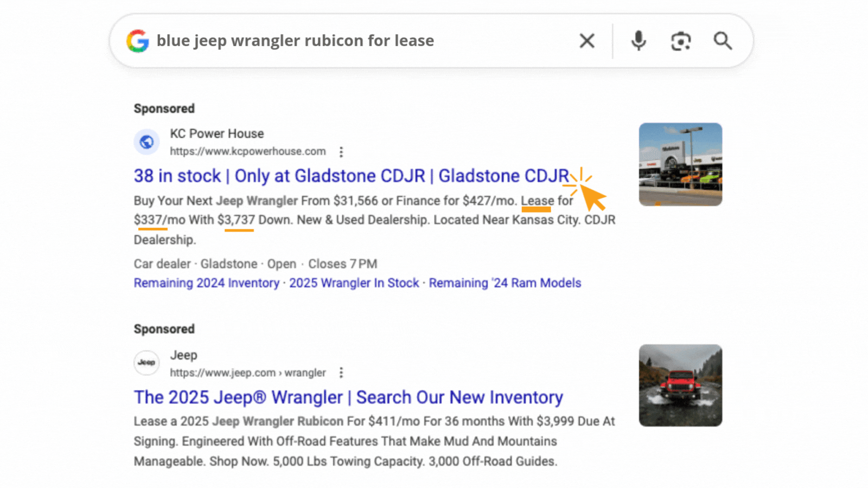868x488 pixels.
Task: Open Google Lens camera search
Action: pyautogui.click(x=680, y=40)
